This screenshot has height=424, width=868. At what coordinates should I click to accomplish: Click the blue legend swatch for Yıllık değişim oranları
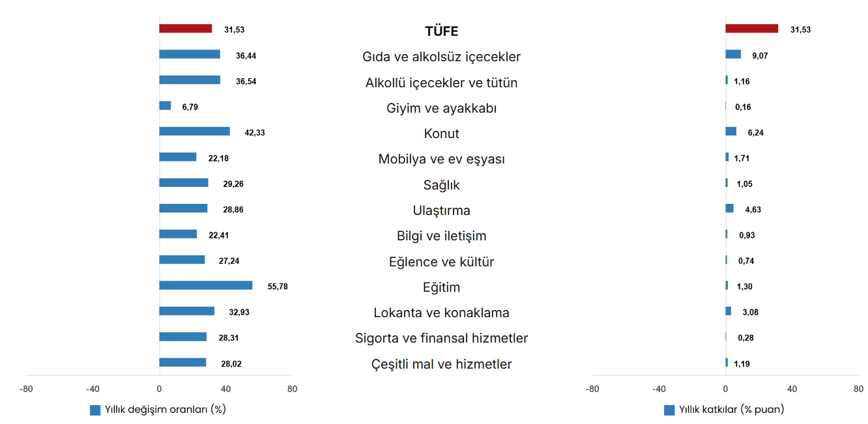point(95,410)
